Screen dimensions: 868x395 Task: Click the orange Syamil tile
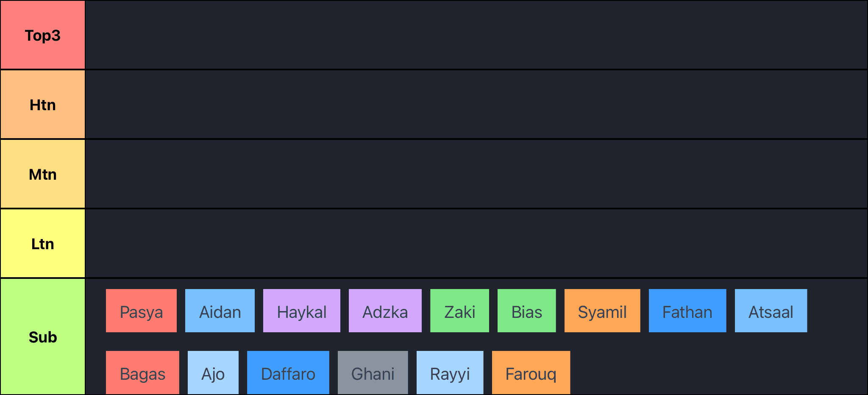pyautogui.click(x=602, y=311)
